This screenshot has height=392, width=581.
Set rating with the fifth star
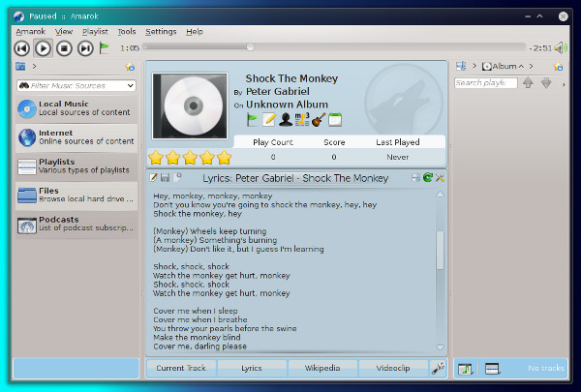pos(225,157)
